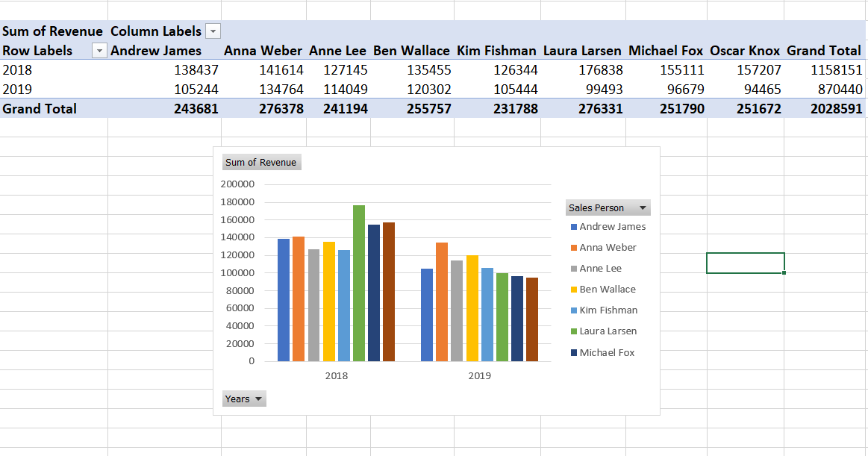868x456 pixels.
Task: Select cell with value 176838
Action: click(x=583, y=69)
